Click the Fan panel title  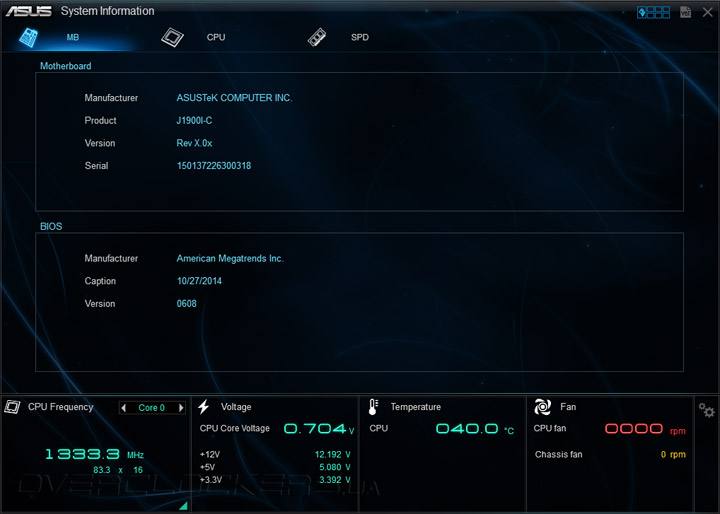point(568,407)
